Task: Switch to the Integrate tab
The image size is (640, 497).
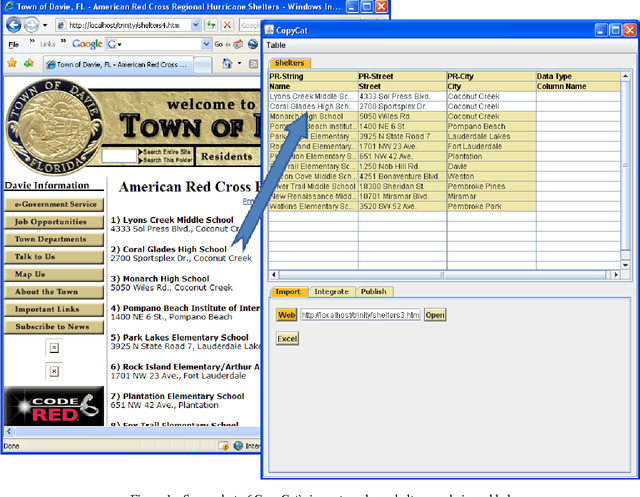Action: (x=331, y=292)
